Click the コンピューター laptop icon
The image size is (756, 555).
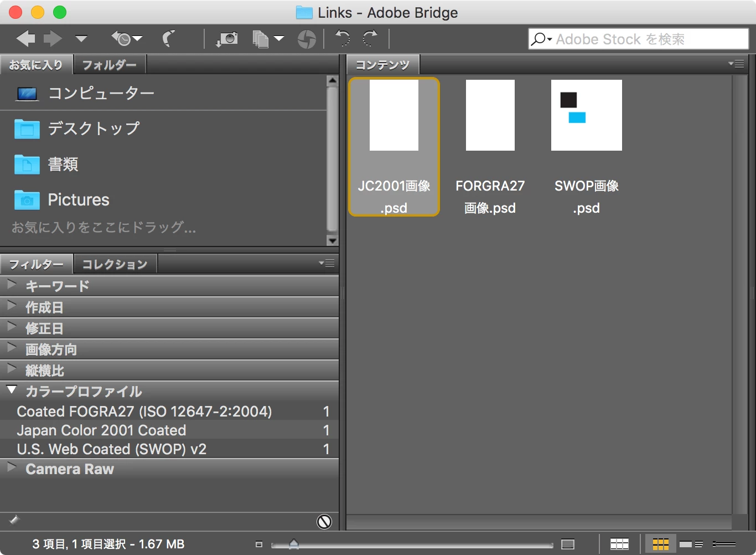coord(27,94)
